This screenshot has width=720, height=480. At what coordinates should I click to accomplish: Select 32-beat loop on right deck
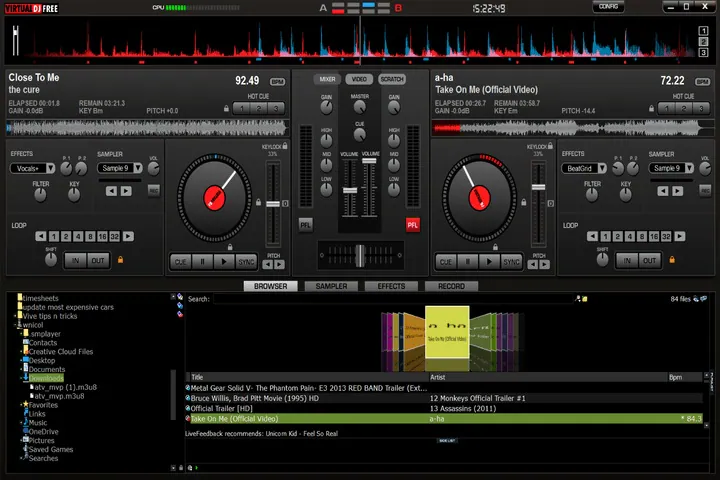click(x=666, y=237)
